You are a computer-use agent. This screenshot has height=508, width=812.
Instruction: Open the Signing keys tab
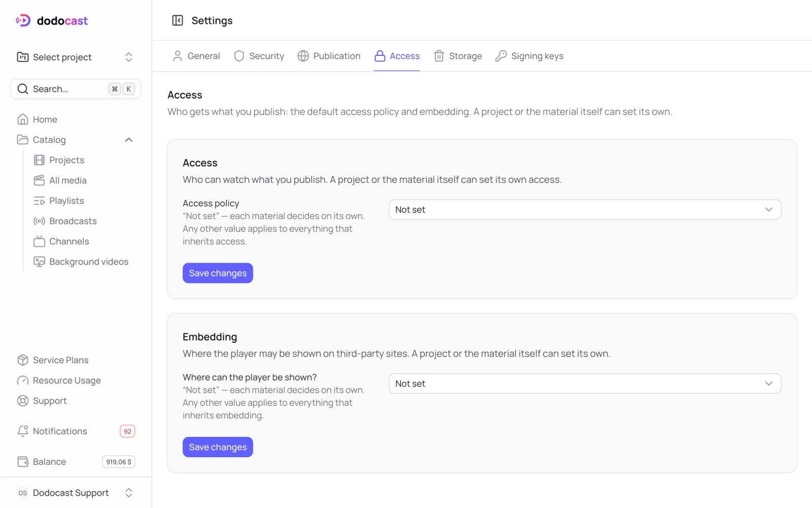click(x=529, y=56)
